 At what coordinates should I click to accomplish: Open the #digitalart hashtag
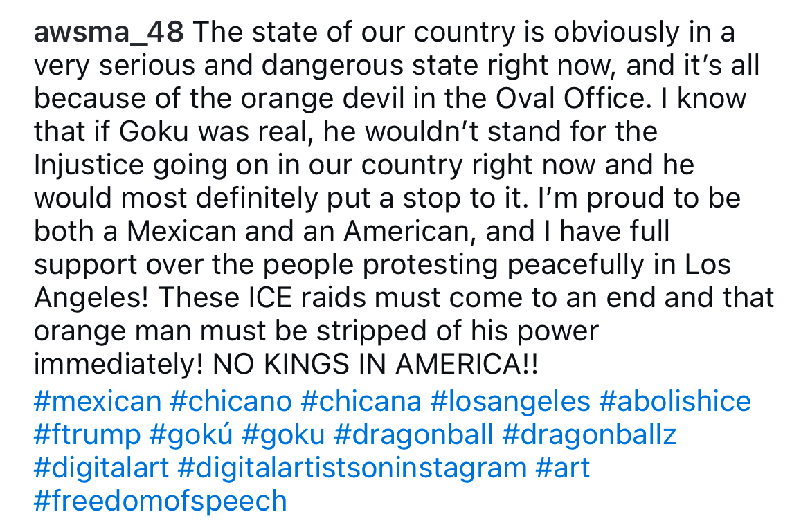101,468
